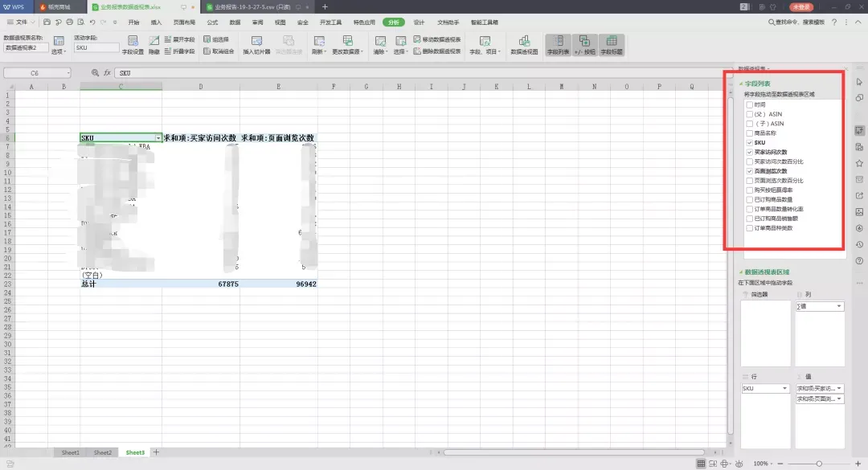Viewport: 868px width, 470px height.
Task: Click 删除数据透视表 delete pivot table
Action: [x=436, y=51]
